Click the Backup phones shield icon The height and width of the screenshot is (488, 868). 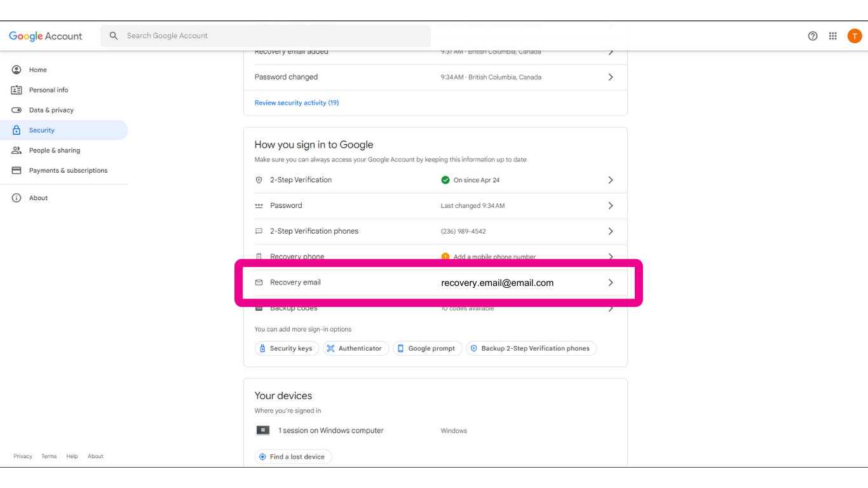coord(473,349)
